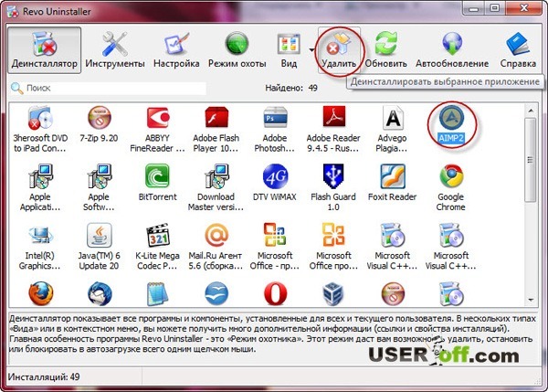This screenshot has height=392, width=548.
Task: Select the OpenOffice seagull icon
Action: click(x=216, y=293)
